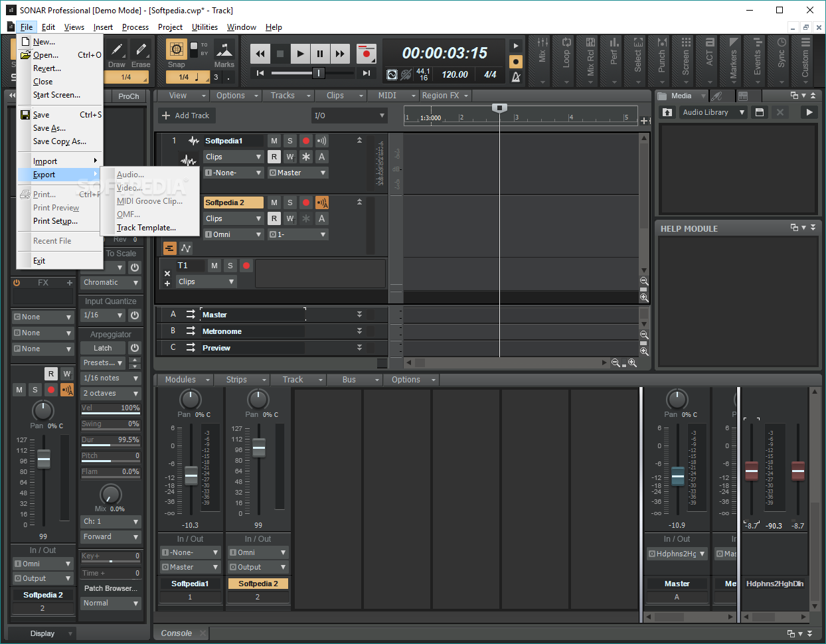Click the Softpedia 2 console pan knob
This screenshot has height=644, width=826.
click(258, 399)
